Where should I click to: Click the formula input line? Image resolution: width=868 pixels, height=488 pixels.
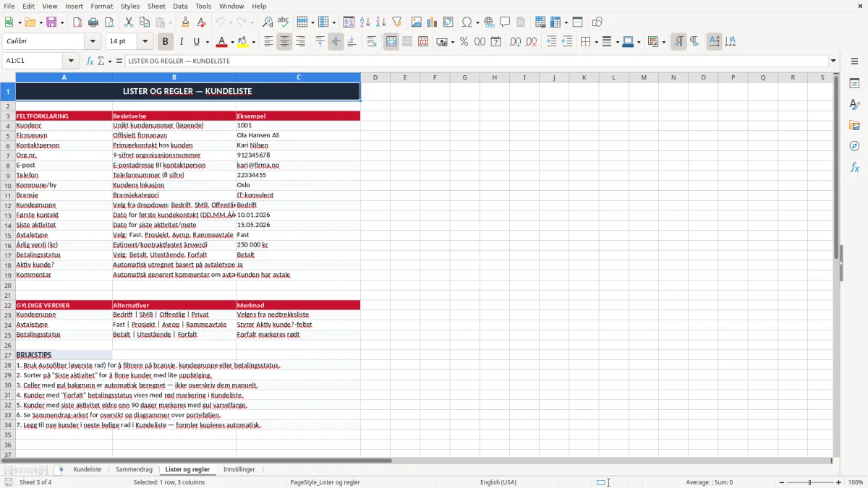tap(476, 61)
